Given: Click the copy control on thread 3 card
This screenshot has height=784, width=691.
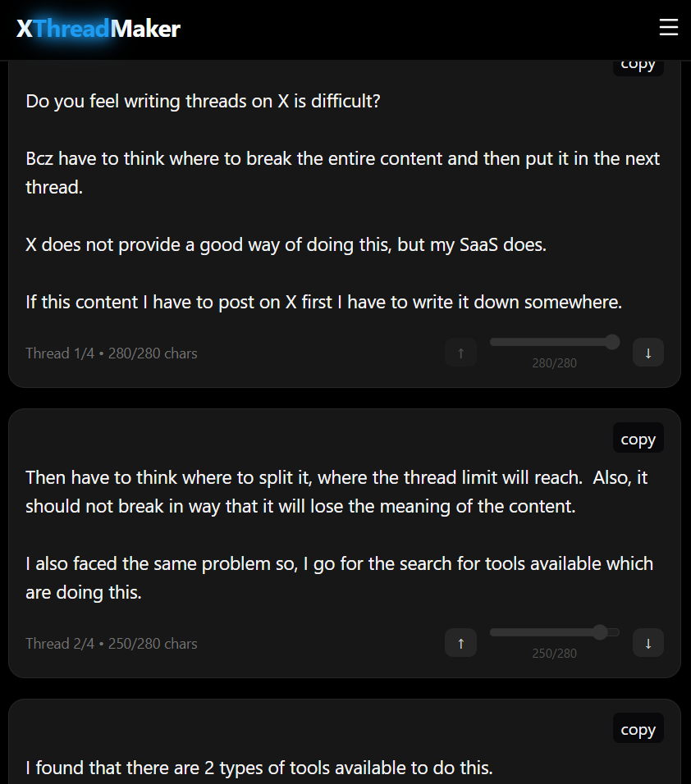Looking at the screenshot, I should [638, 727].
